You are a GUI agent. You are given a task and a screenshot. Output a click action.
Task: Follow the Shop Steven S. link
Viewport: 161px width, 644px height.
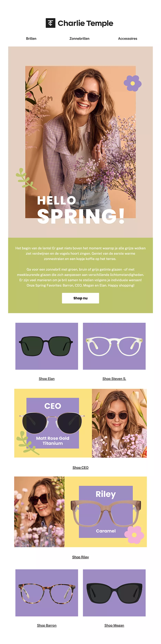pos(114,379)
